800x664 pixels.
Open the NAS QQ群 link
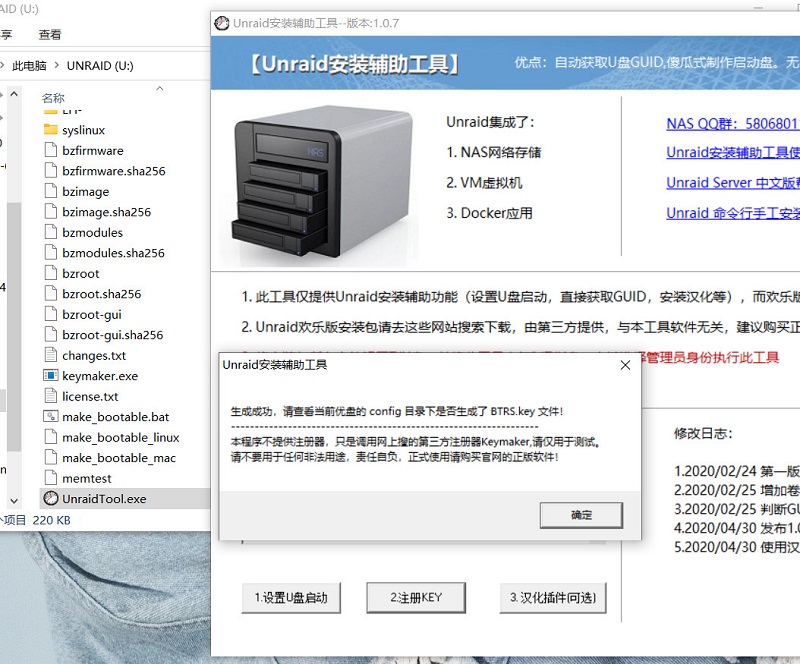733,124
